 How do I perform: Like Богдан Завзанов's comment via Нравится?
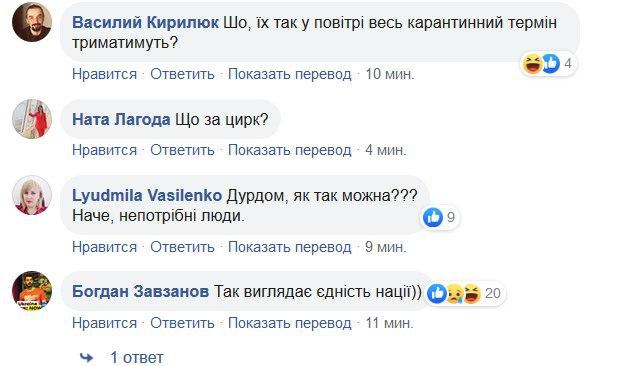click(x=104, y=323)
